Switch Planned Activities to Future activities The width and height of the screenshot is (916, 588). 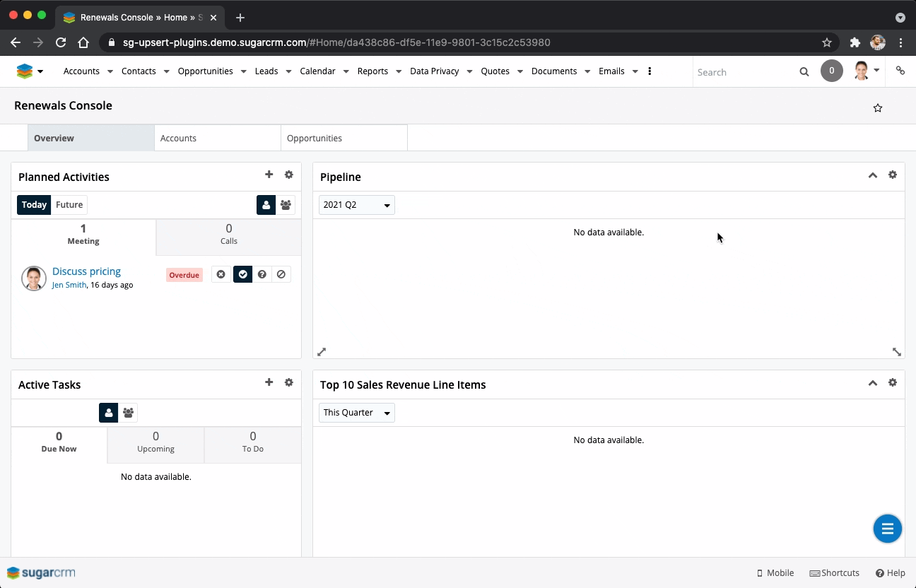click(69, 204)
